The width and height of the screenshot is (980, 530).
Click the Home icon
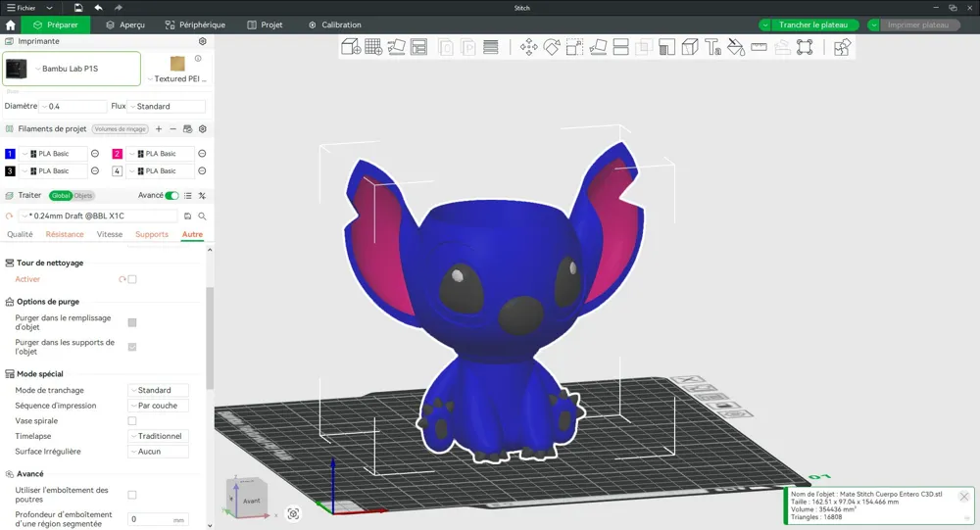pyautogui.click(x=11, y=25)
